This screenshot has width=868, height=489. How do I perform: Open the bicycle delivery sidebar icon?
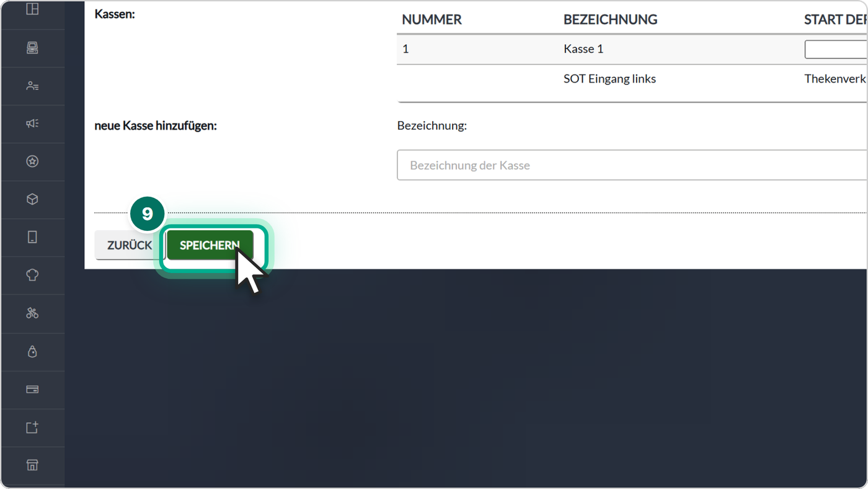(x=32, y=313)
